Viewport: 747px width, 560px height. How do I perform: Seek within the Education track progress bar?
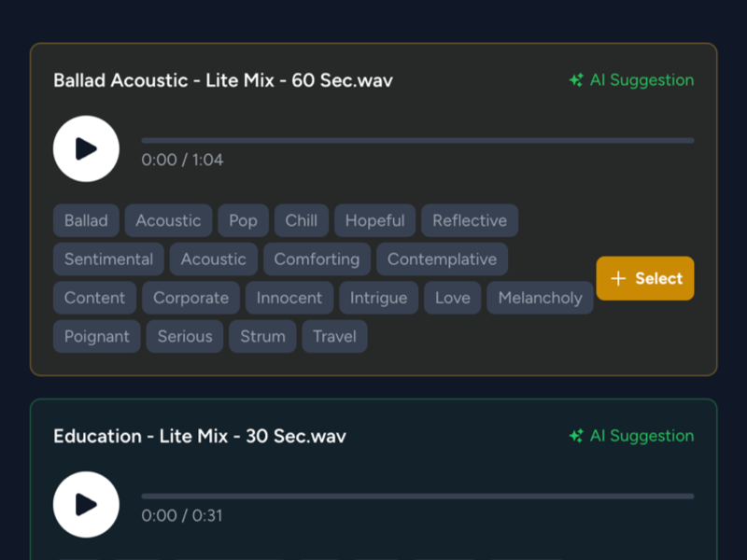(417, 497)
